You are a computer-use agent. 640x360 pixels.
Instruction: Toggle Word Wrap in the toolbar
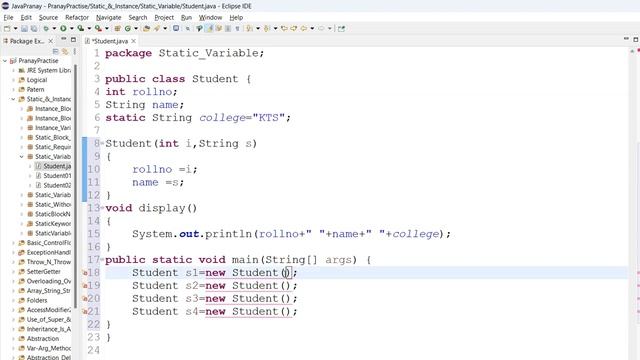tap(218, 29)
